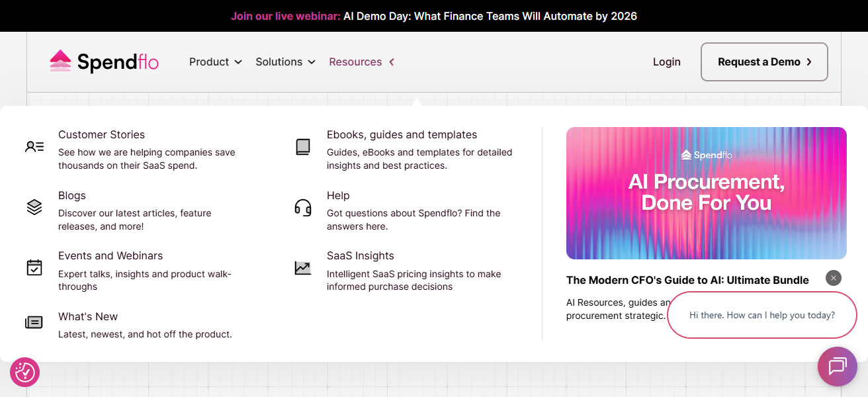The height and width of the screenshot is (397, 868).
Task: Click the Request a Demo button
Action: click(x=763, y=62)
